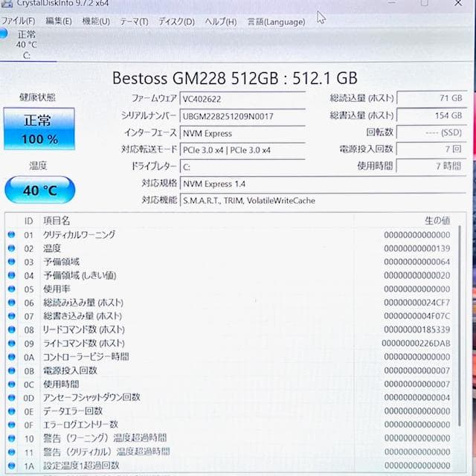Click the status dot for attribute 01

(x=12, y=234)
